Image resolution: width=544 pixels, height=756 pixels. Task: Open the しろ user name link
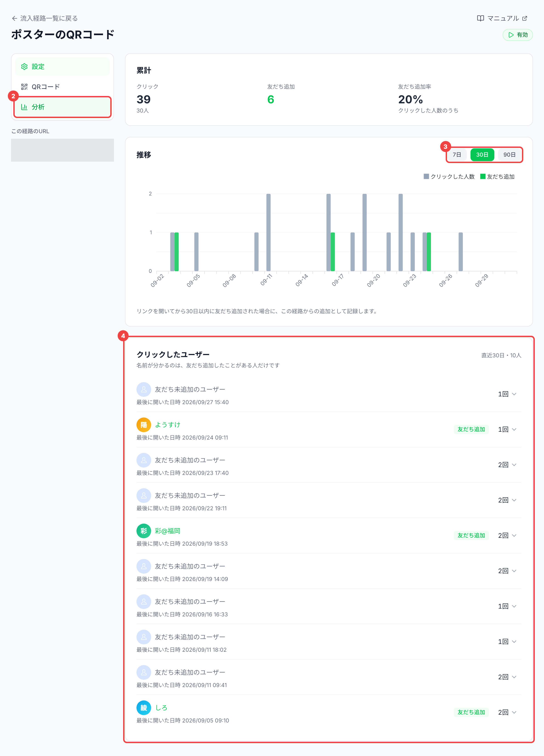161,707
